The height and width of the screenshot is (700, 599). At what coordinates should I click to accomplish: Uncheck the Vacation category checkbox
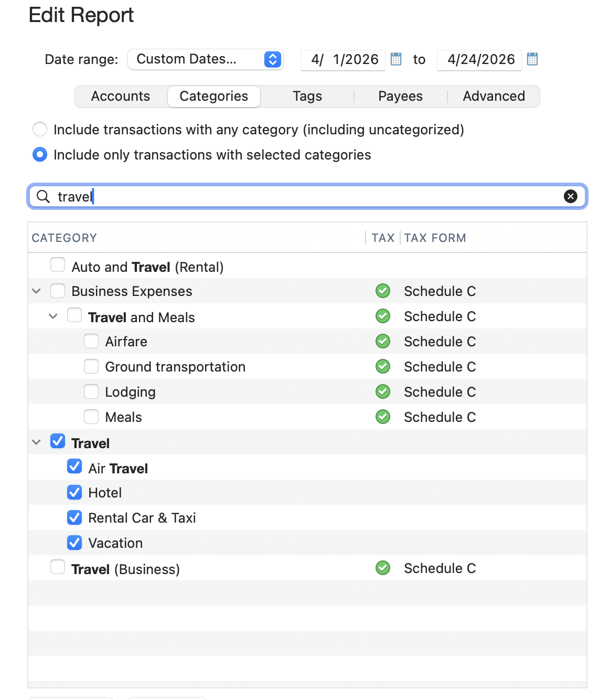pos(74,543)
